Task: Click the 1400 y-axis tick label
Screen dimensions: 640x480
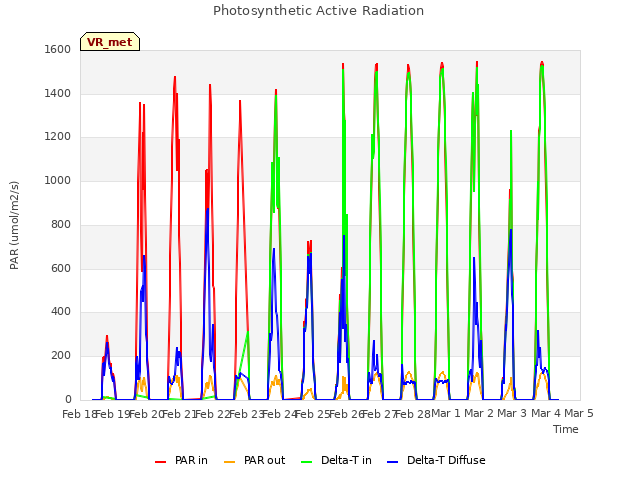Action: pyautogui.click(x=58, y=93)
